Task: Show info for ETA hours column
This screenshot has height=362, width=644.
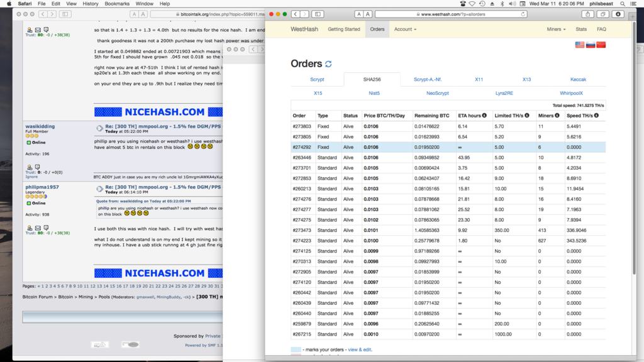Action: coord(484,116)
